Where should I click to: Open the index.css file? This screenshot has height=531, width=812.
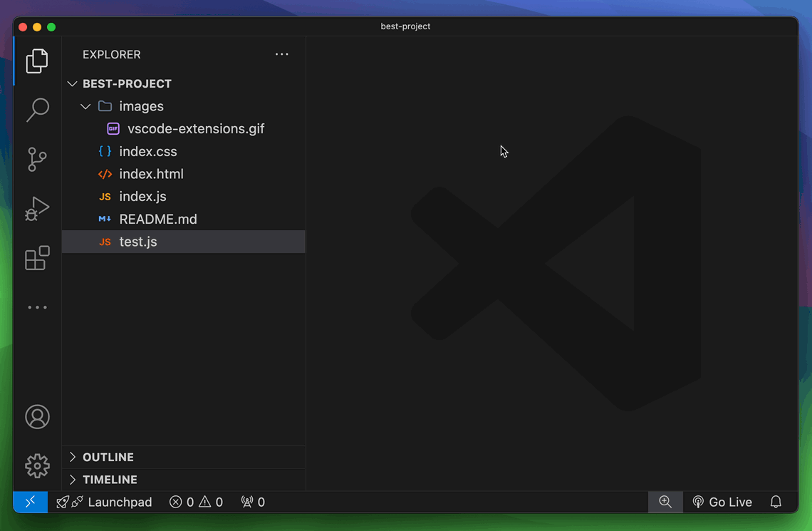click(184, 152)
